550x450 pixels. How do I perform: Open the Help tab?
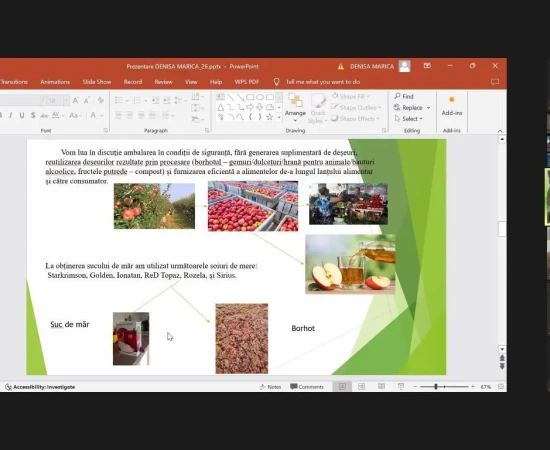tap(216, 82)
